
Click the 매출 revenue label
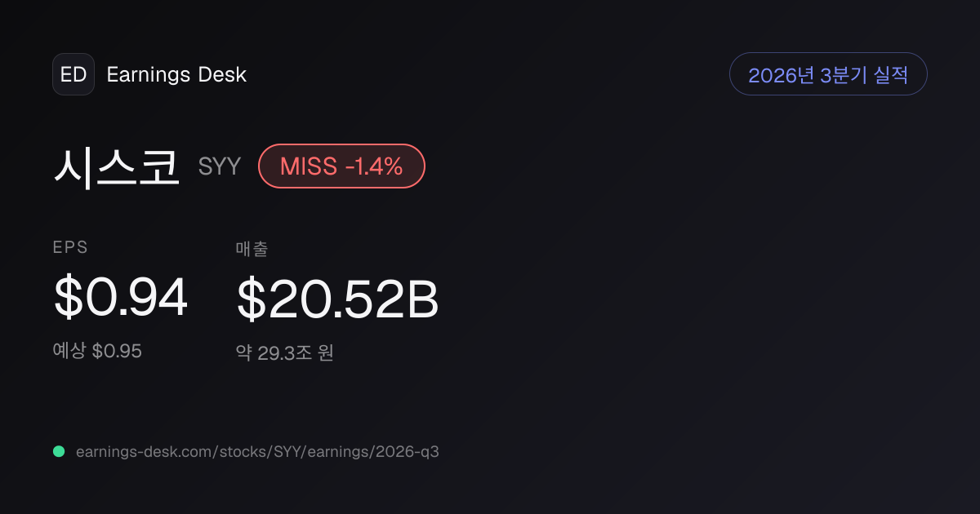[x=252, y=249]
